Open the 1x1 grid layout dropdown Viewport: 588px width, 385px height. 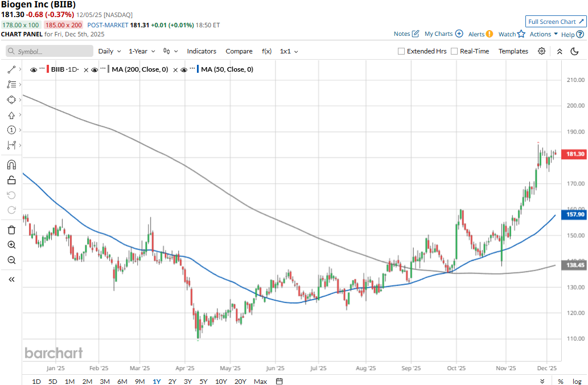[x=289, y=51]
